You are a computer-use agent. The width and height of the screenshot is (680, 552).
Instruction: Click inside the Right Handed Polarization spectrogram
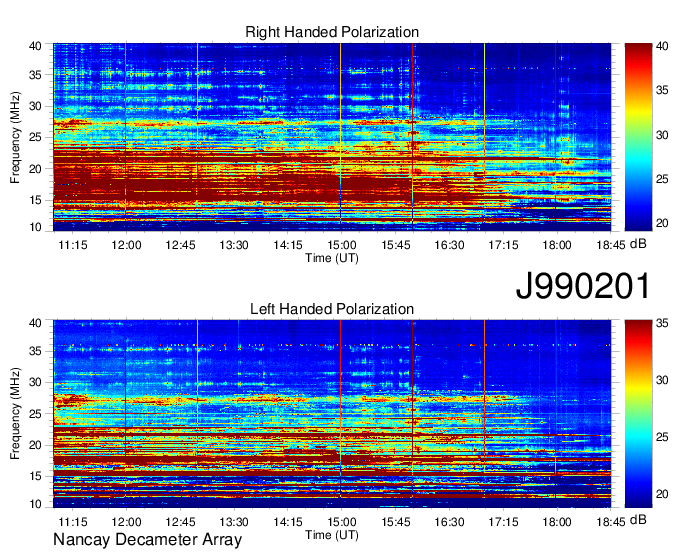[x=332, y=137]
